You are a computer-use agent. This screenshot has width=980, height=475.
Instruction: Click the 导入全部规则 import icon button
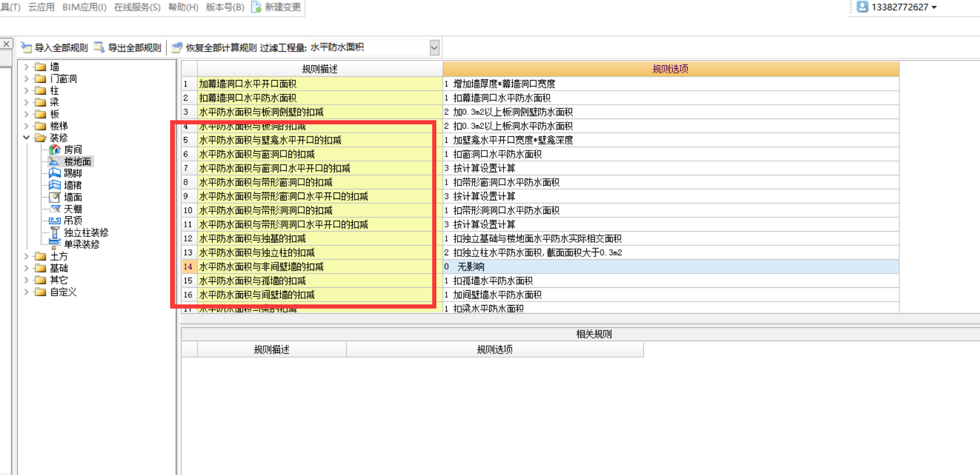click(x=26, y=47)
